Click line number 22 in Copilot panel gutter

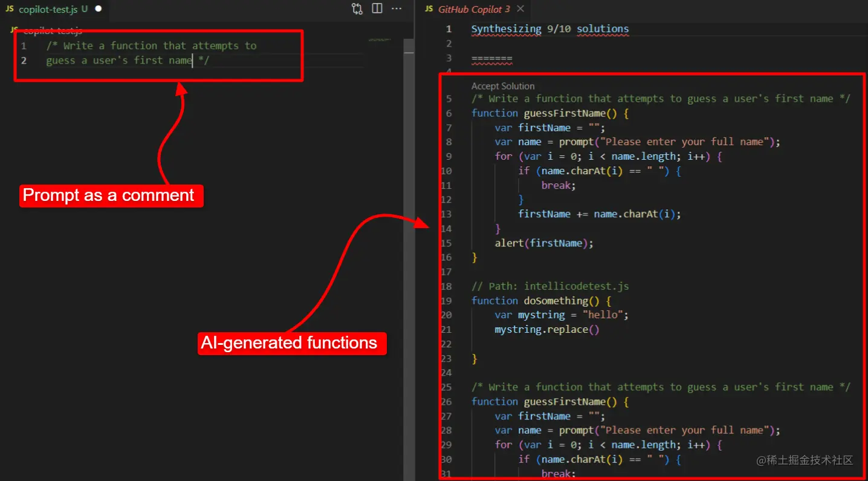(x=446, y=344)
